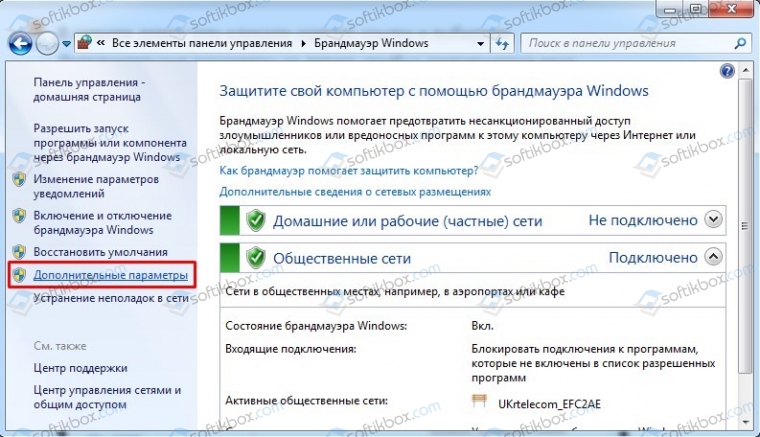The width and height of the screenshot is (760, 437).
Task: Click shield icon beside 'Восстановить умолчания'
Action: pos(19,252)
